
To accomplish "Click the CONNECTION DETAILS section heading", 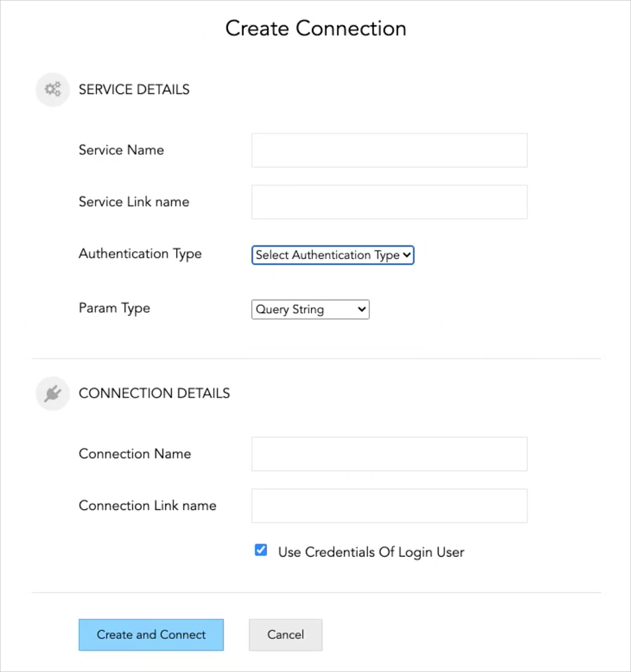I will pyautogui.click(x=154, y=393).
